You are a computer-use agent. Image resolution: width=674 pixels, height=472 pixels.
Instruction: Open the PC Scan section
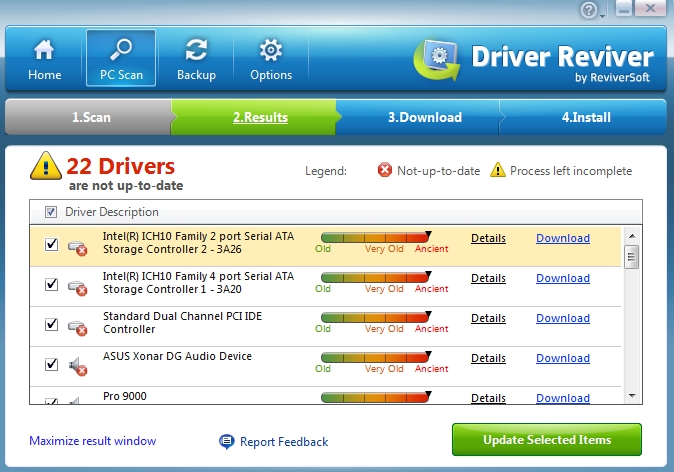(121, 58)
